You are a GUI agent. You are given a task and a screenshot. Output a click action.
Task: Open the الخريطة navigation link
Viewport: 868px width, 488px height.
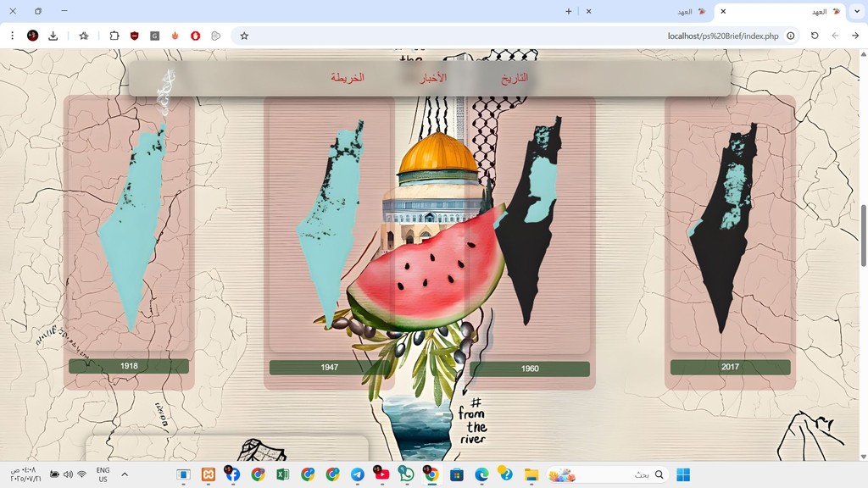348,77
